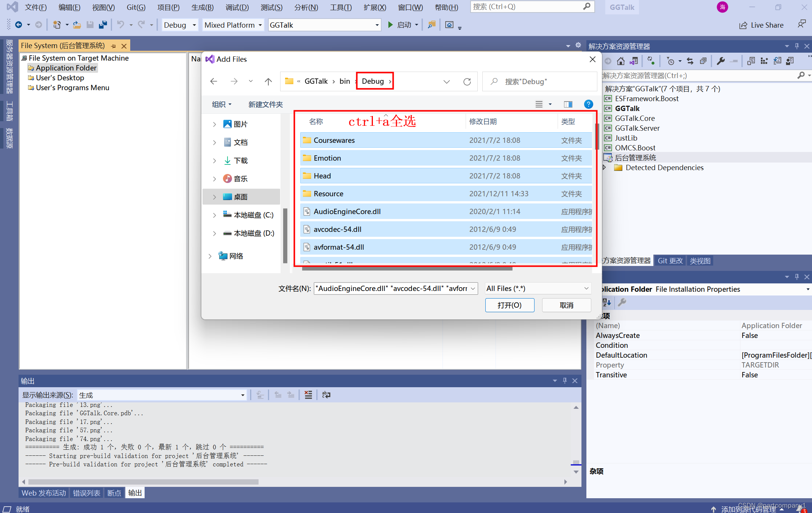Open the output source dropdown showing 生成

pyautogui.click(x=162, y=395)
